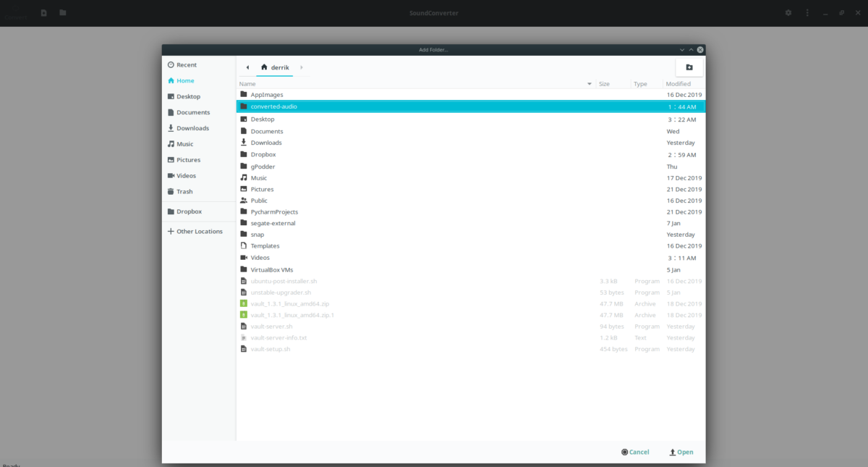Open the Add Folder icon in the toolbar
Viewport: 868px width, 467px height.
(62, 12)
